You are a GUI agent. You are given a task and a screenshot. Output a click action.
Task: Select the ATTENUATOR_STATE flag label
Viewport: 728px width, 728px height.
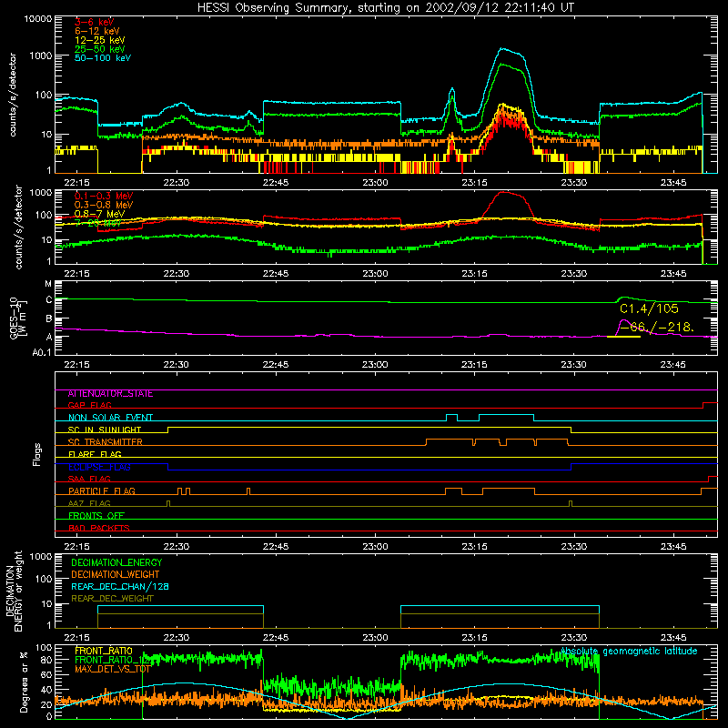110,394
